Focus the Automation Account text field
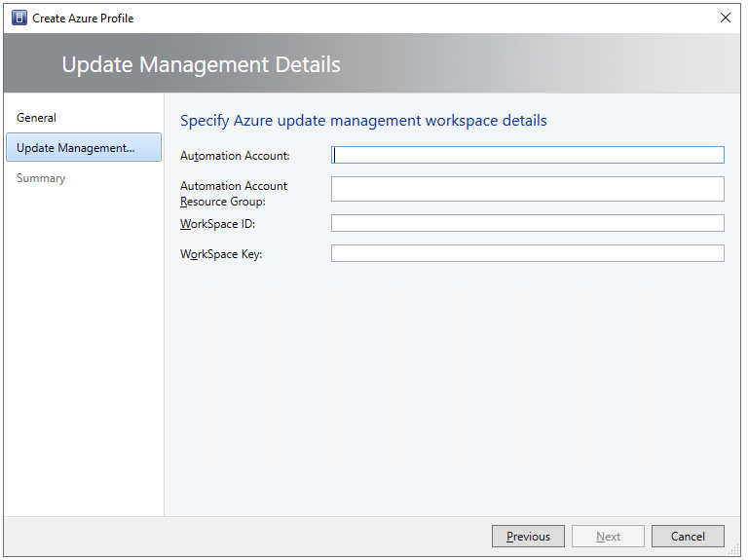Image resolution: width=748 pixels, height=560 pixels. (527, 155)
